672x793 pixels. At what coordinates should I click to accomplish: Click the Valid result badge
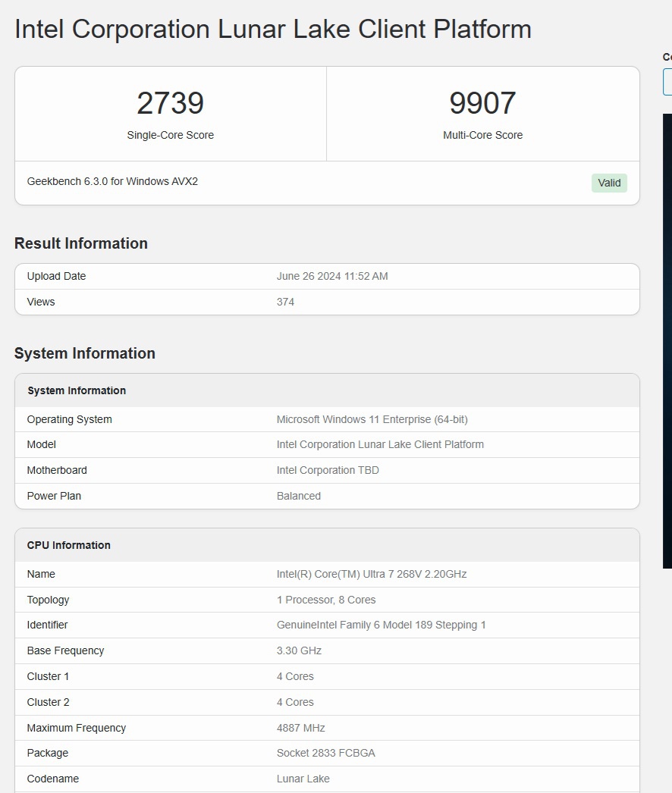click(609, 183)
